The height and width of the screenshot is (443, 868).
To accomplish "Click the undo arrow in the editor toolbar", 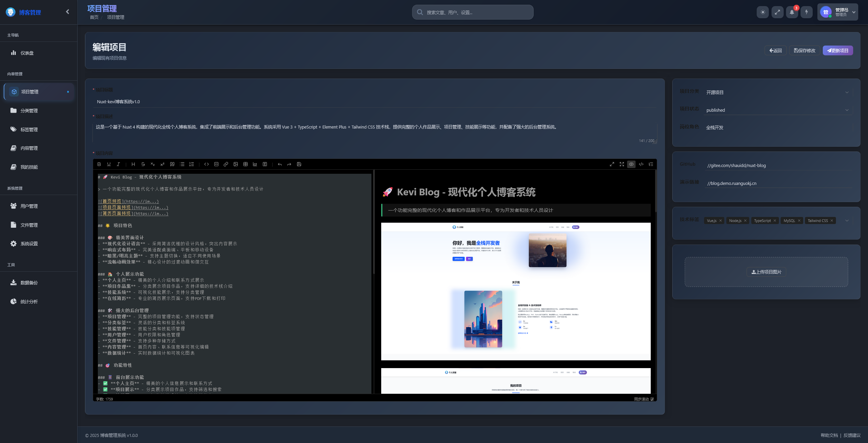I will click(x=280, y=164).
